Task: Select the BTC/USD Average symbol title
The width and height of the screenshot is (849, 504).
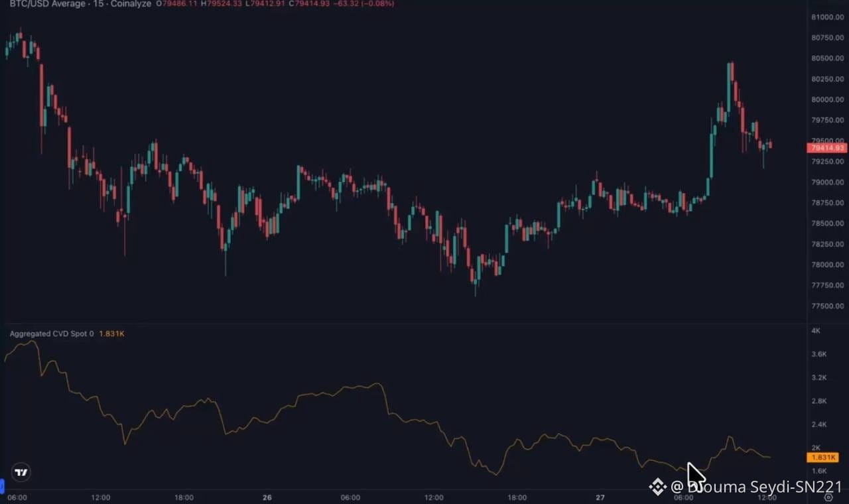Action: tap(48, 4)
